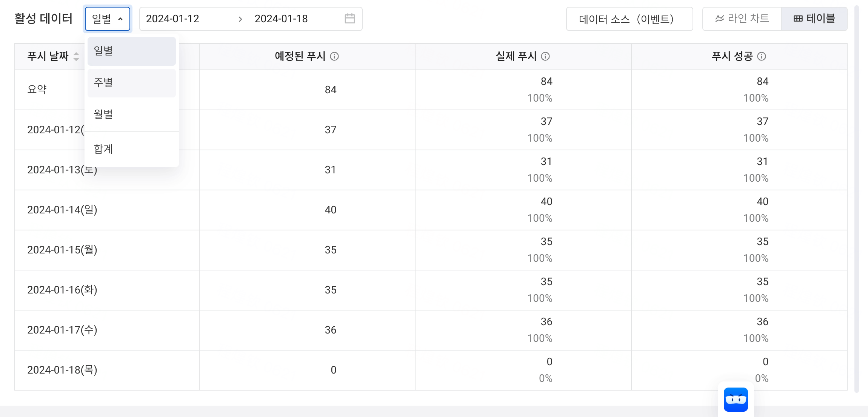This screenshot has width=868, height=417.
Task: Switch to 라인 차트 view
Action: tap(742, 19)
